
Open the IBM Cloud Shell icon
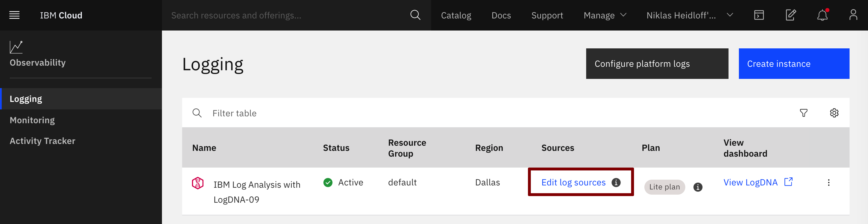point(759,15)
